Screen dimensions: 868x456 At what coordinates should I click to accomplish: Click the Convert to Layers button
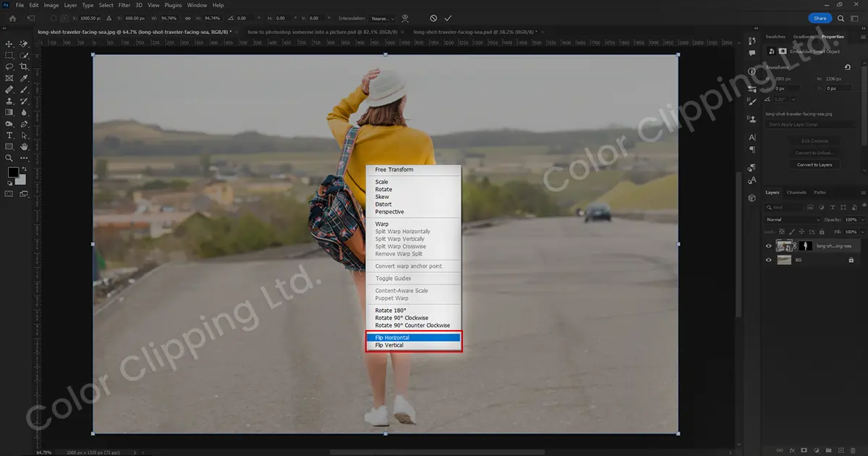814,165
